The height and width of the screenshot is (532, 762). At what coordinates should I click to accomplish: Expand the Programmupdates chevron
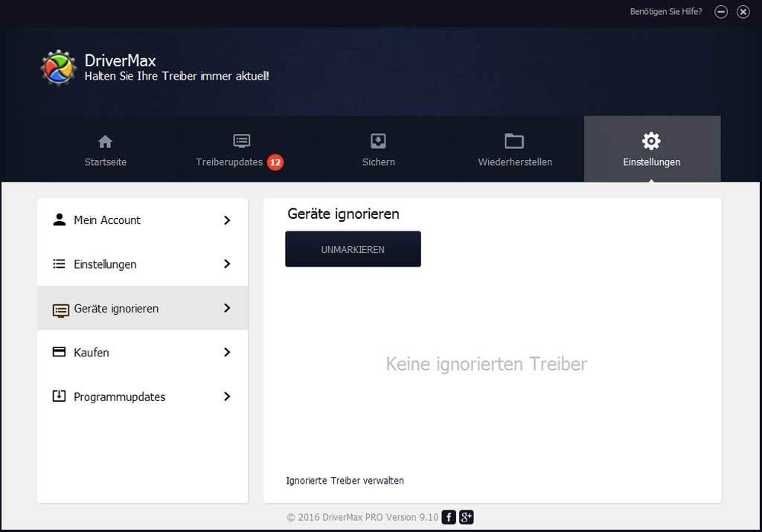(227, 397)
